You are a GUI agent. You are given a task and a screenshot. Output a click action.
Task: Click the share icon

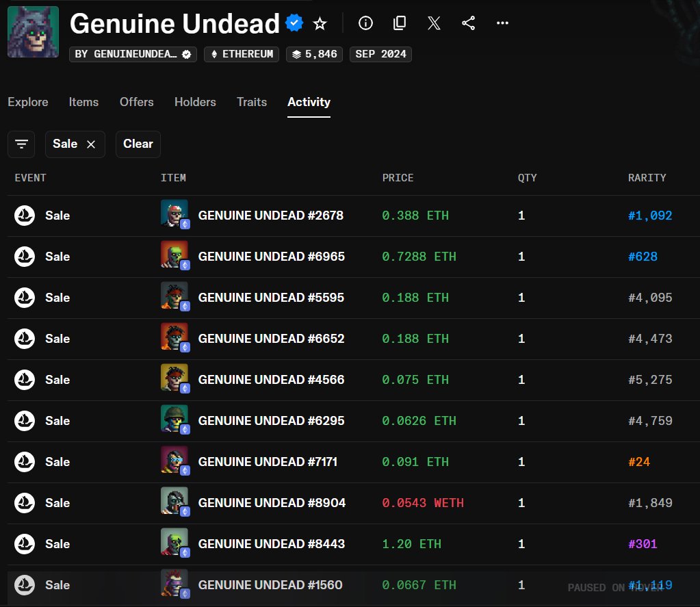tap(468, 23)
